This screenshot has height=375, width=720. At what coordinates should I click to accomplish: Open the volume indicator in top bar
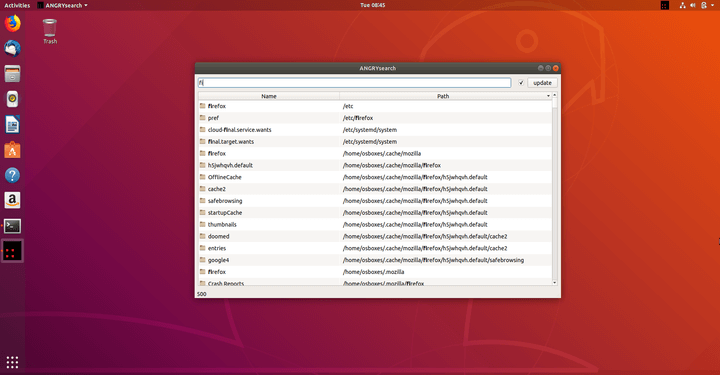click(693, 6)
